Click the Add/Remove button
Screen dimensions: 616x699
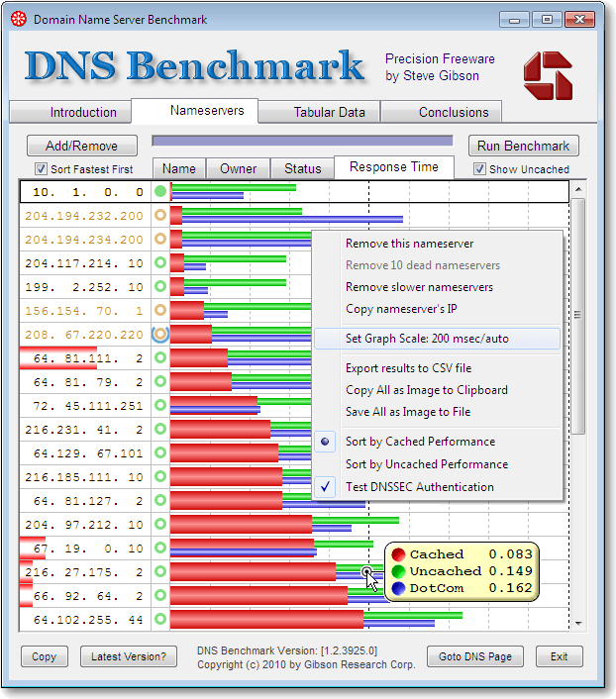point(81,146)
